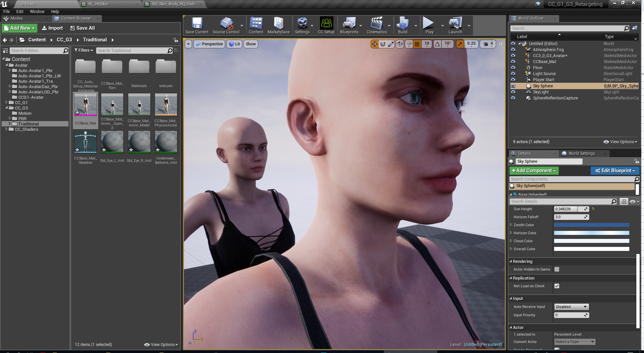Viewport: 644px width, 353px height.
Task: Open the File menu
Action: pyautogui.click(x=6, y=11)
